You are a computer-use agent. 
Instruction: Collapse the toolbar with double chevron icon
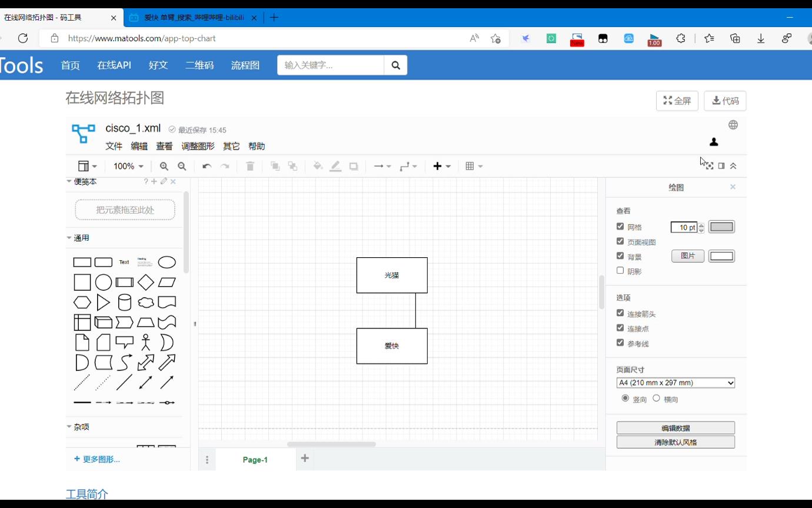(733, 166)
